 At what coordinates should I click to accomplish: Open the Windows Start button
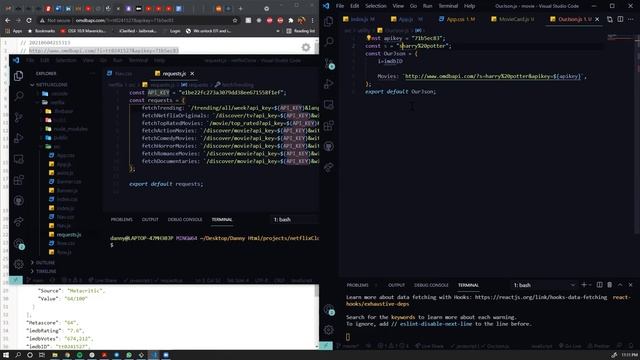coord(6,355)
